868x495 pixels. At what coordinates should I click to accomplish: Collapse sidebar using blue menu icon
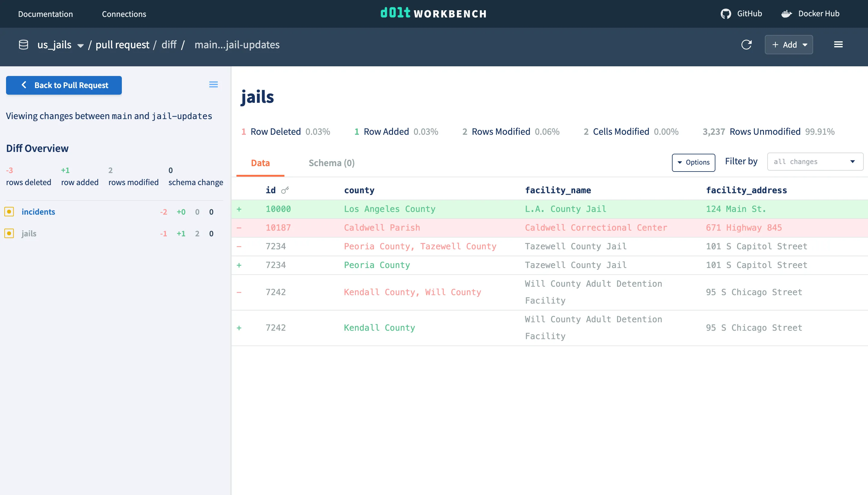(213, 84)
